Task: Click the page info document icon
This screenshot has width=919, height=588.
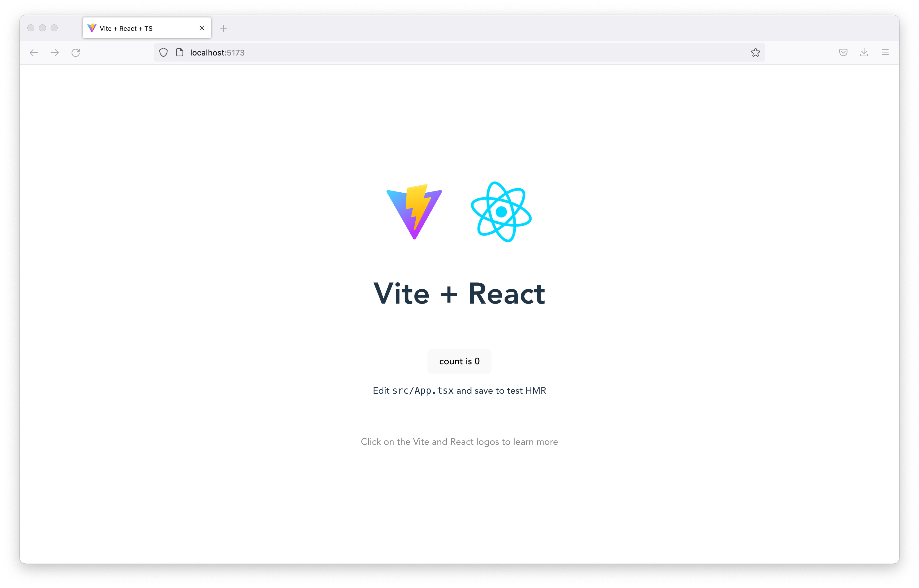Action: click(180, 53)
